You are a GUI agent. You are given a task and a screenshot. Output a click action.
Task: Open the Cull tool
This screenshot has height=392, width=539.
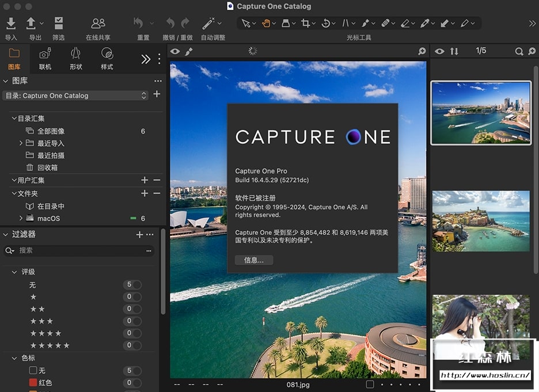click(58, 24)
